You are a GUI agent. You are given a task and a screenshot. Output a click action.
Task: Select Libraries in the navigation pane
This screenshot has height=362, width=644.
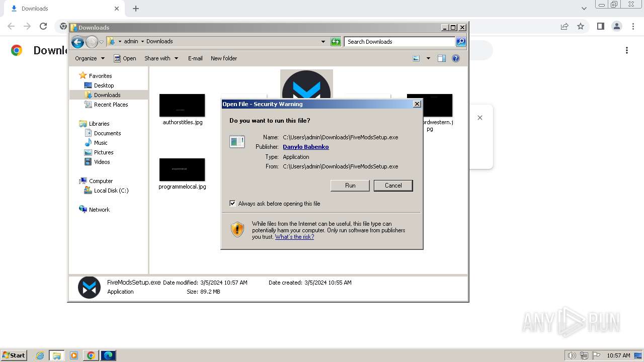99,124
